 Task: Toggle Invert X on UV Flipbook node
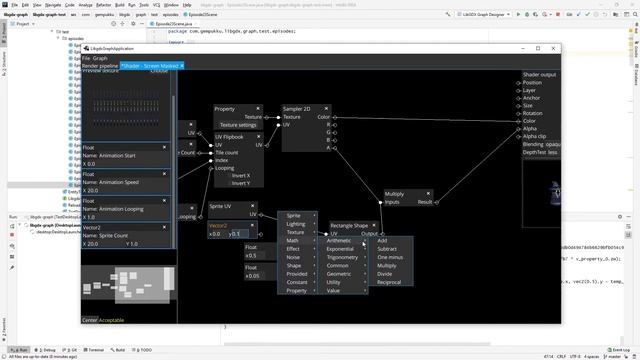click(241, 176)
